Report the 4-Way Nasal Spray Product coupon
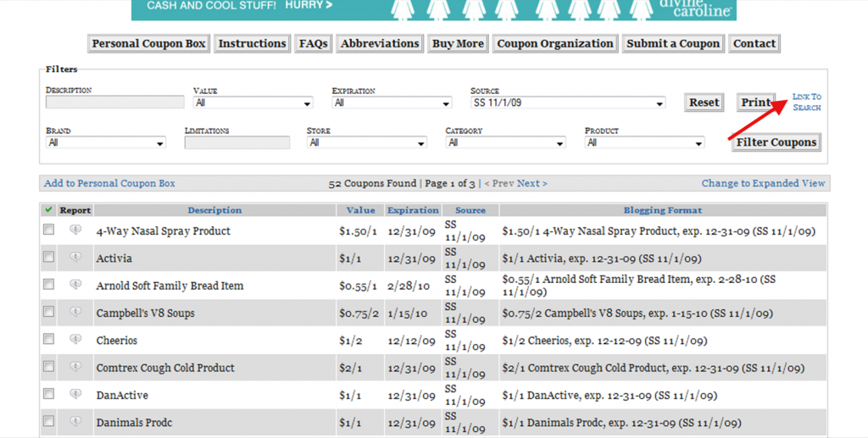This screenshot has width=868, height=438. pyautogui.click(x=75, y=230)
